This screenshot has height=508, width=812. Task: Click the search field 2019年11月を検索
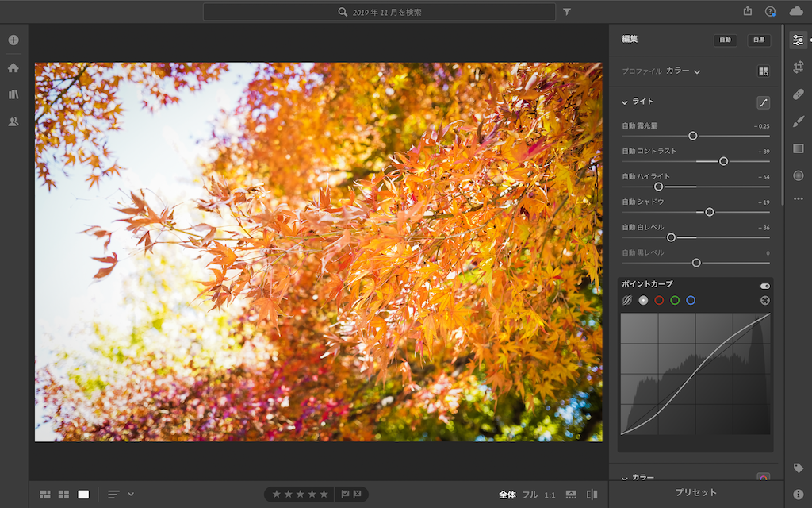[379, 12]
